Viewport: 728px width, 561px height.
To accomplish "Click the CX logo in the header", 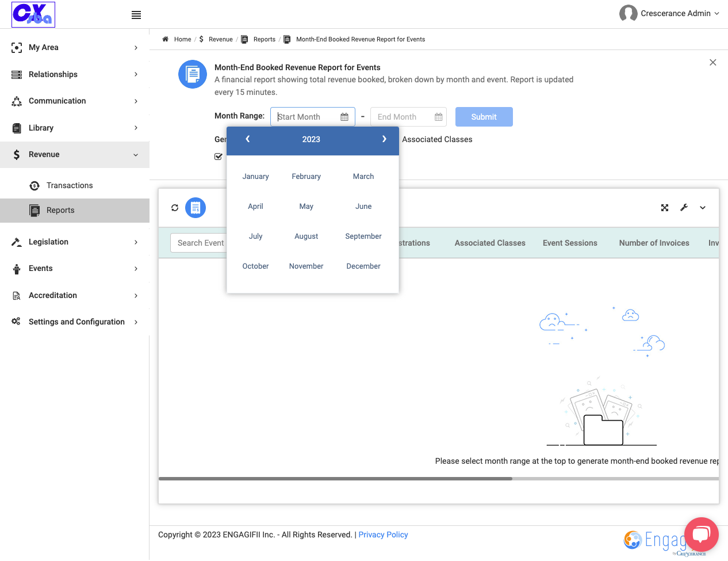I will (33, 14).
